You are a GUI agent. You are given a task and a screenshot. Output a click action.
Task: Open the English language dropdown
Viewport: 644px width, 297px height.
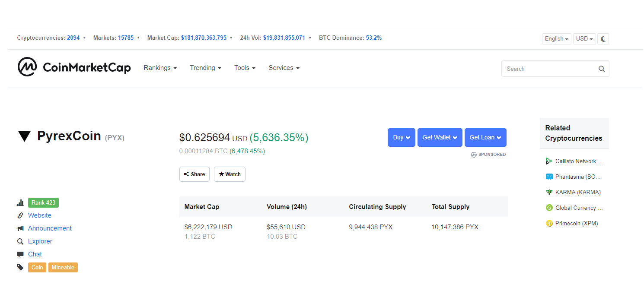click(x=557, y=39)
